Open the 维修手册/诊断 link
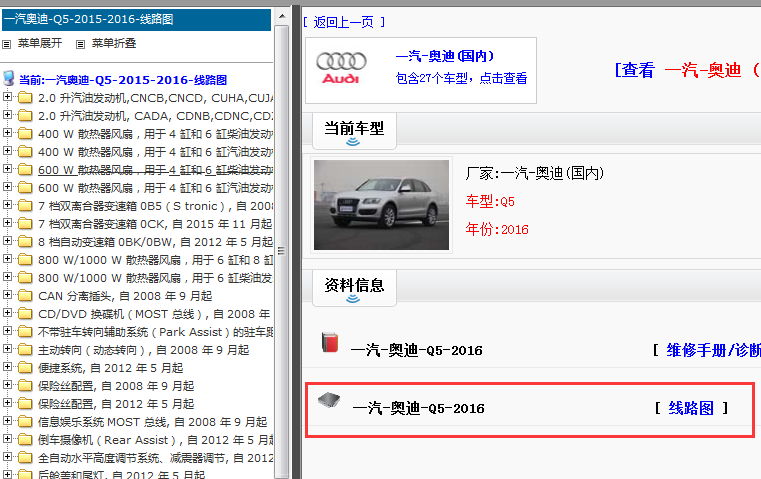761x479 pixels. 713,350
